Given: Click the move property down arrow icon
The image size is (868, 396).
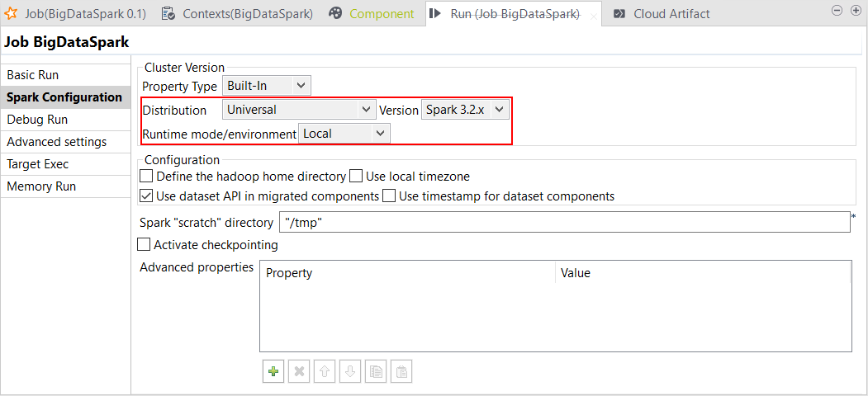Looking at the screenshot, I should point(350,371).
